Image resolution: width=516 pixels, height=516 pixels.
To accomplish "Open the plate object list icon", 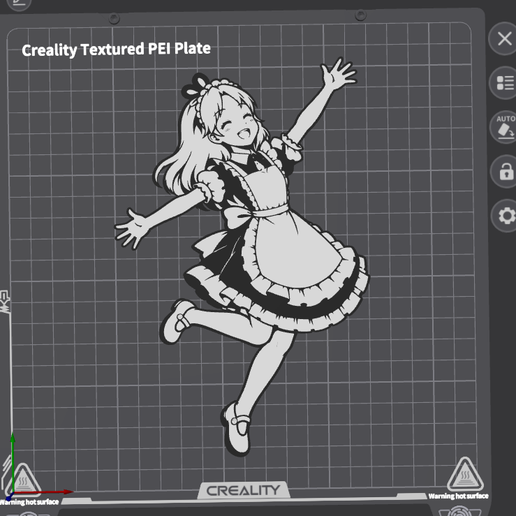I will click(505, 83).
